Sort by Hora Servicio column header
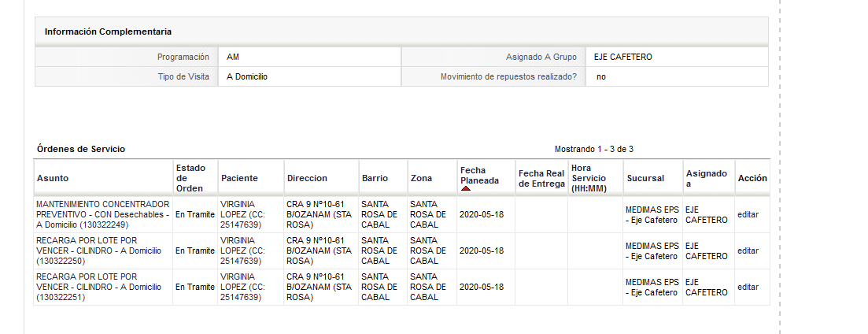Viewport: 868px width, 334px height. pyautogui.click(x=589, y=178)
